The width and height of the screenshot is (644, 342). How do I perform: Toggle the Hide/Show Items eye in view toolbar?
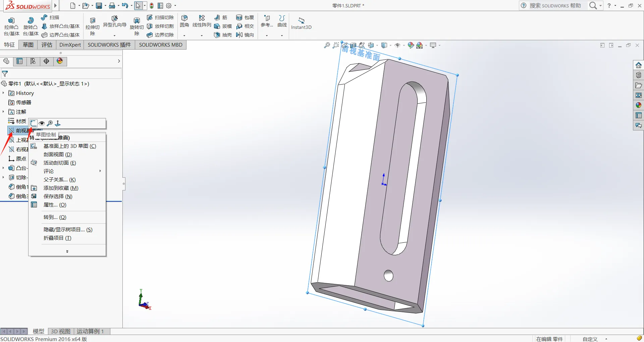pyautogui.click(x=397, y=45)
